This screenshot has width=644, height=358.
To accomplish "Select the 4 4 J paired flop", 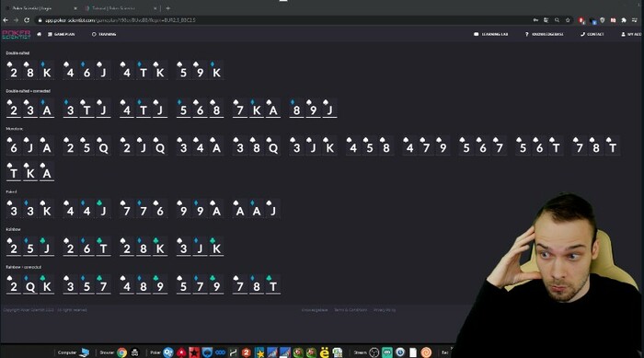I will click(x=86, y=209).
